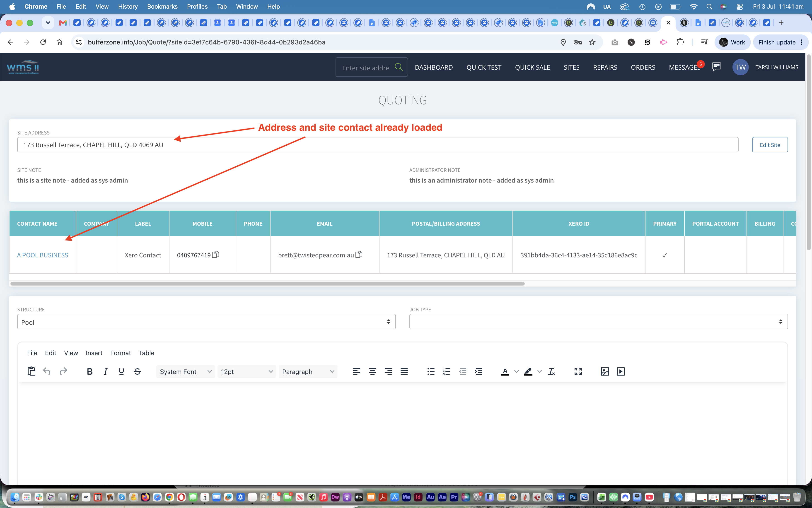
Task: Insert media video into the editor
Action: [621, 371]
